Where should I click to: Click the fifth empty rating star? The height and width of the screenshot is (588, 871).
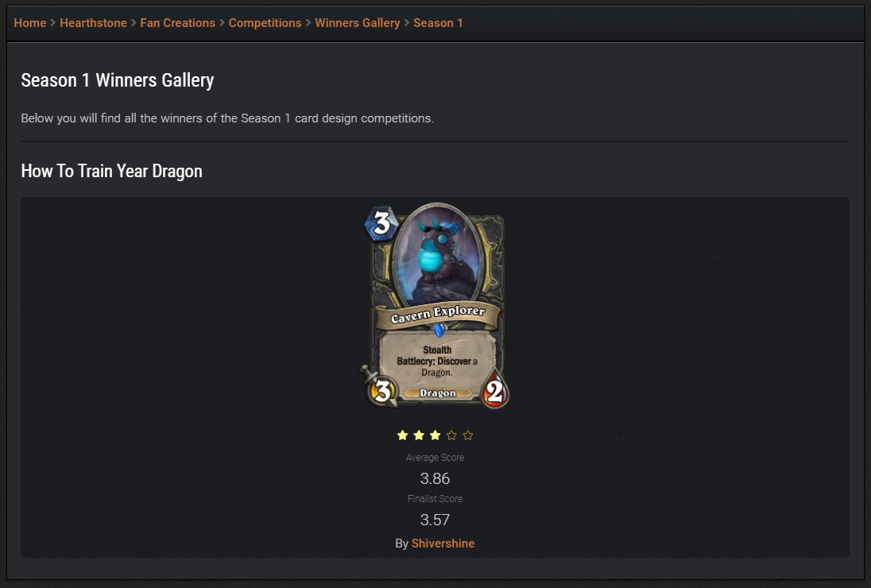point(468,435)
